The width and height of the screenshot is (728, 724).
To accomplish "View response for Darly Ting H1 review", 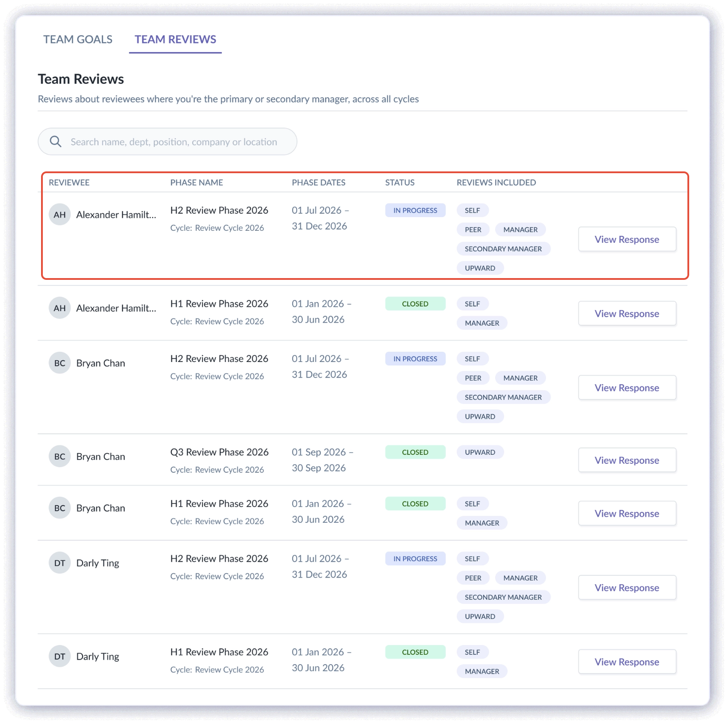I will [627, 662].
